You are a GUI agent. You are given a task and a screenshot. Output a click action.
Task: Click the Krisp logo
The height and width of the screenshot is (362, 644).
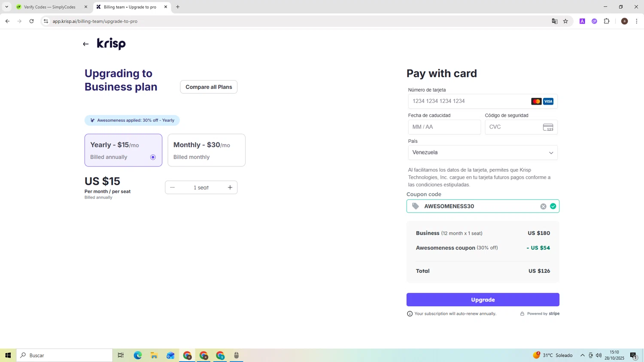pos(111,44)
